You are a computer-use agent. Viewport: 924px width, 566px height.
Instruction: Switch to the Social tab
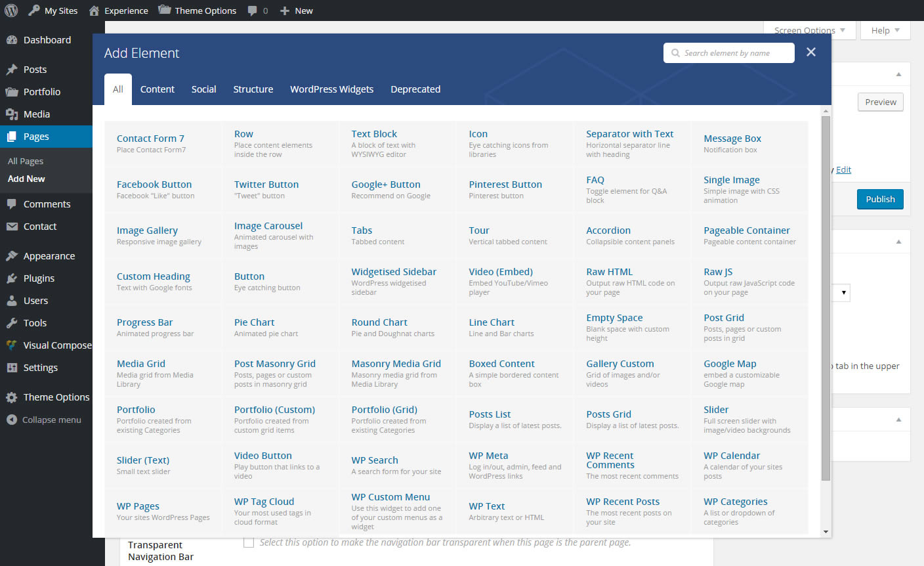(x=204, y=89)
